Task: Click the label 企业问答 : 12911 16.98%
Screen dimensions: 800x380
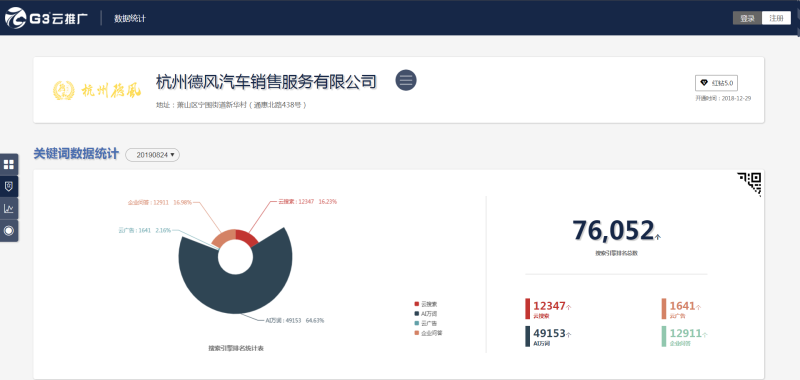Action: pyautogui.click(x=160, y=202)
